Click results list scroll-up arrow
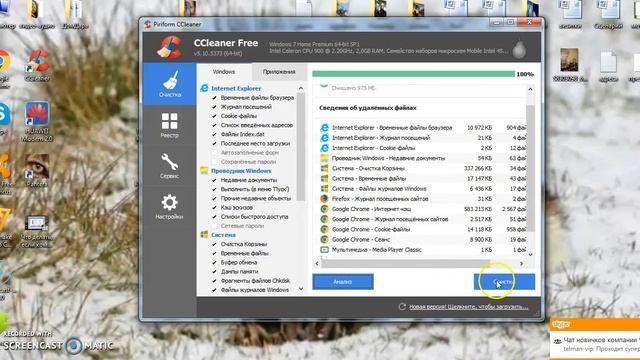This screenshot has height=360, width=640. tap(530, 89)
